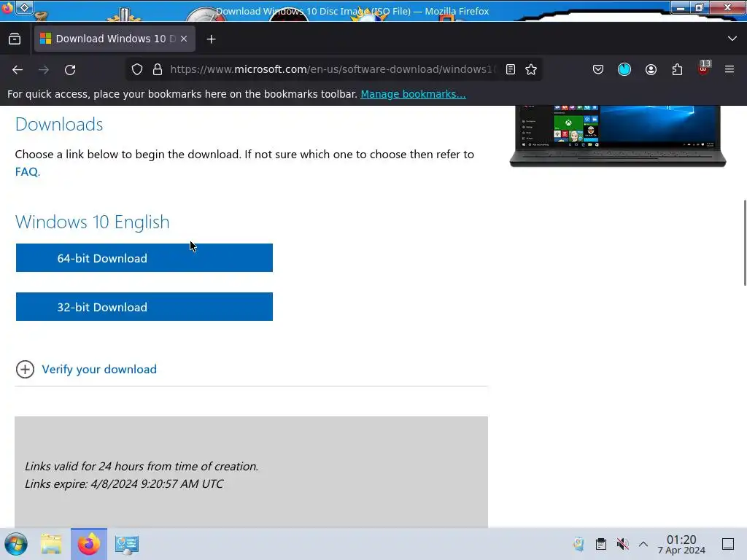
Task: Open system settings taskbar icon
Action: pos(127,544)
